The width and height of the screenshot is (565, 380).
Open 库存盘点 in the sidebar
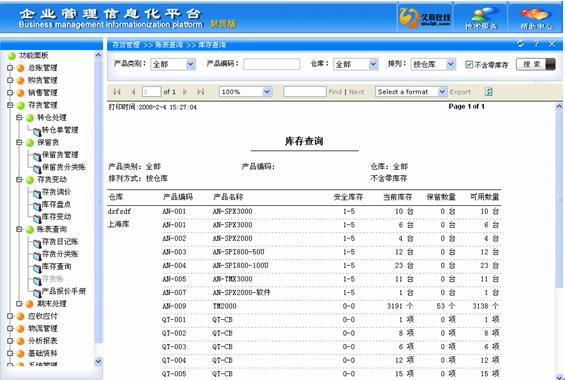[56, 204]
